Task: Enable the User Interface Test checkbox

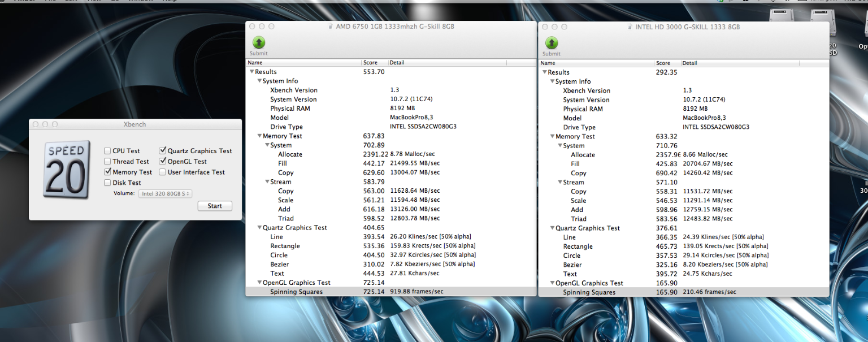Action: pos(163,172)
